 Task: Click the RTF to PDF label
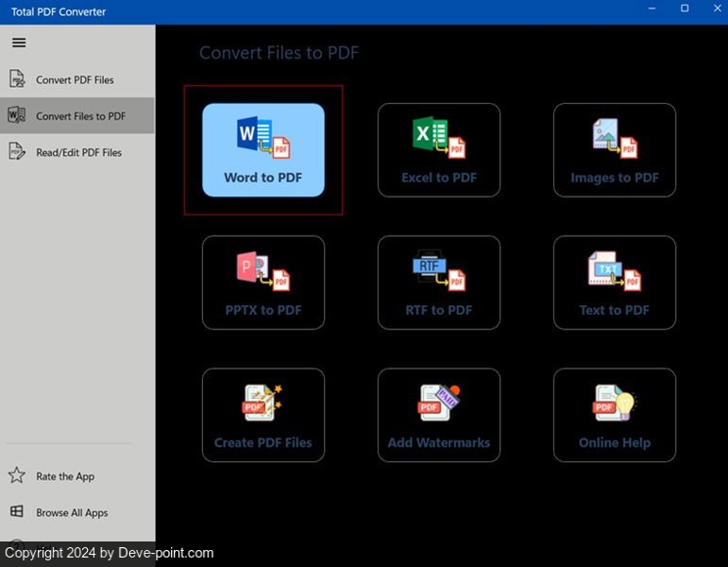[439, 310]
